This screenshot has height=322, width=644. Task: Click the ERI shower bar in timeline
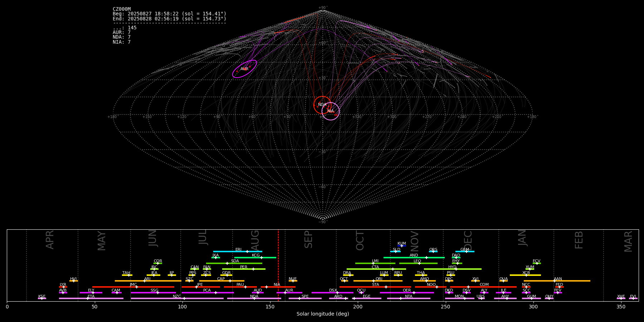pyautogui.click(x=238, y=252)
